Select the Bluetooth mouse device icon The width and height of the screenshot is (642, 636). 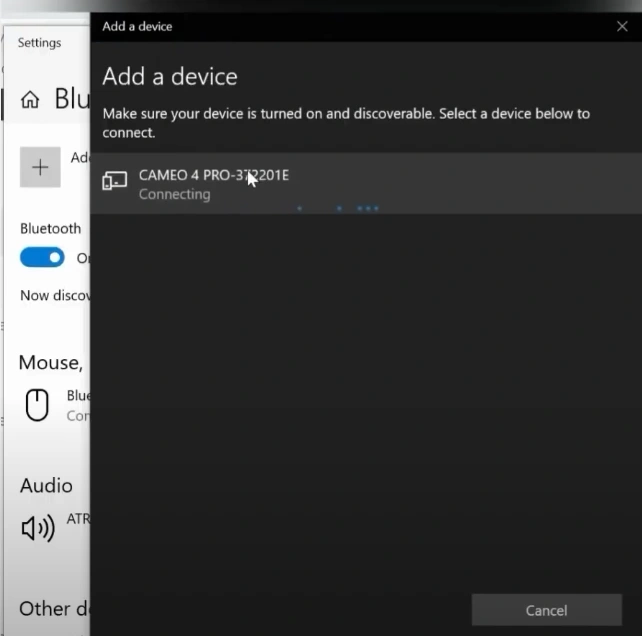click(x=37, y=405)
